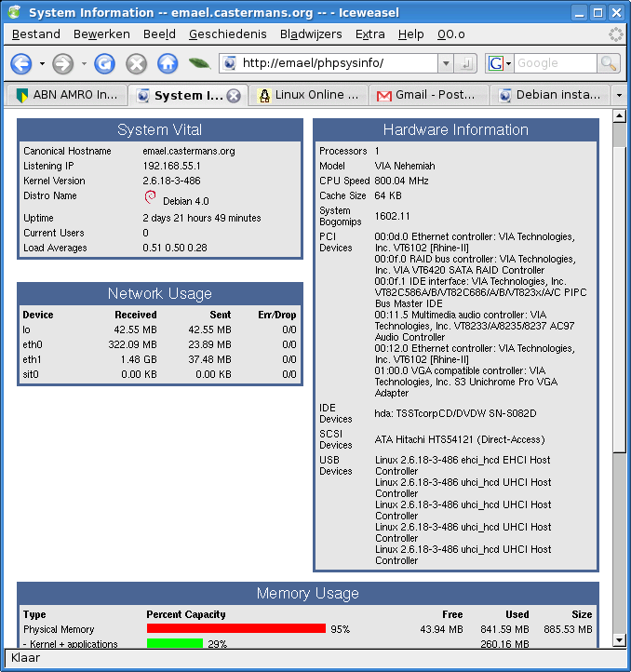Click the Klaar status bar text
Image resolution: width=631 pixels, height=672 pixels.
25,658
